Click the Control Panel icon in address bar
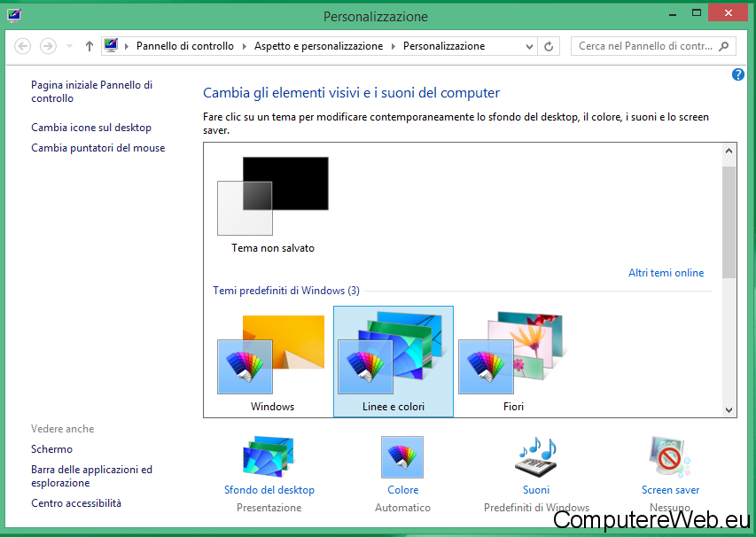 [112, 46]
